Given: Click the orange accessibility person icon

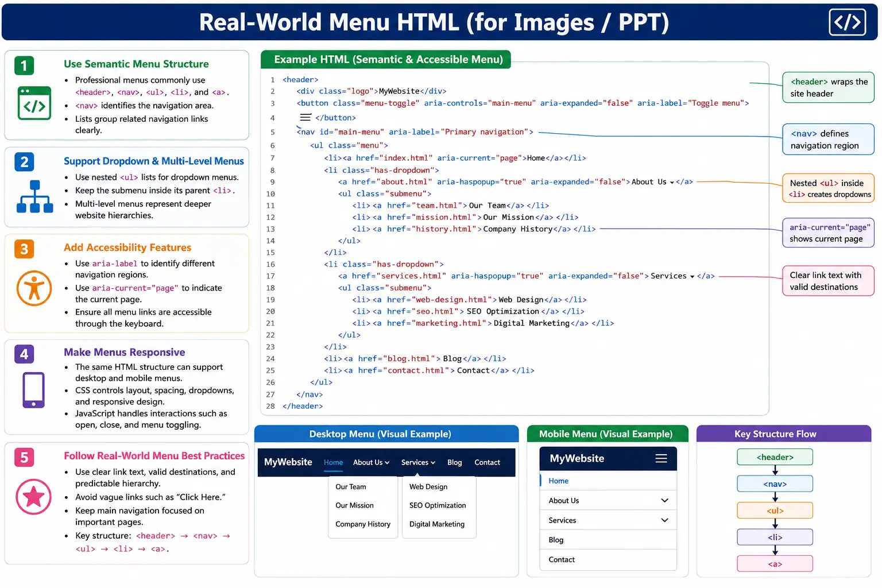Looking at the screenshot, I should [x=34, y=288].
